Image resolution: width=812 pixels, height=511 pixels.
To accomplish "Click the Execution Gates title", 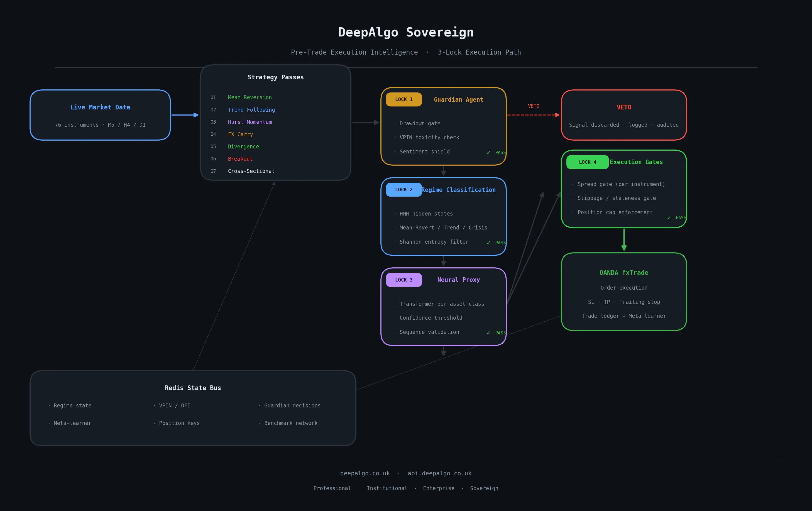I will [x=636, y=162].
